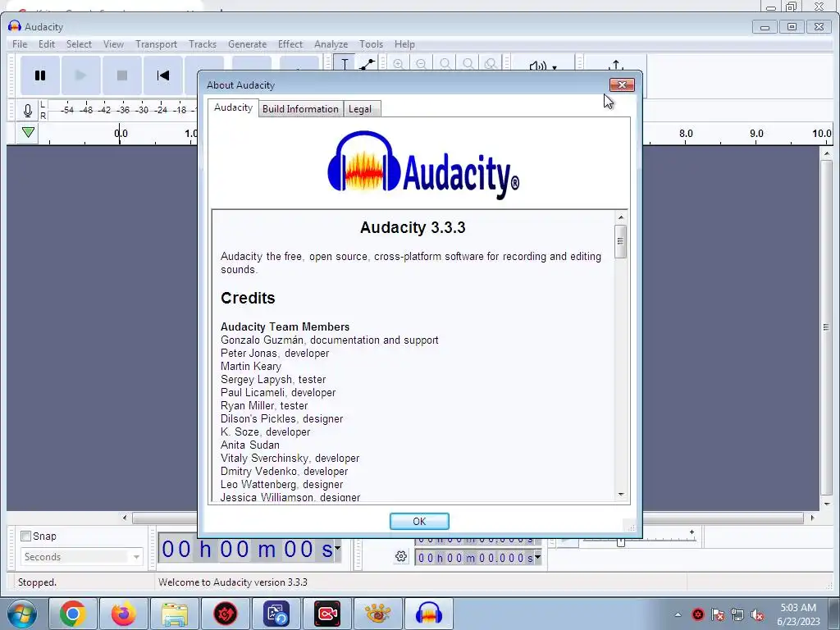Open the large time display format arrow
The width and height of the screenshot is (840, 630).
click(337, 548)
